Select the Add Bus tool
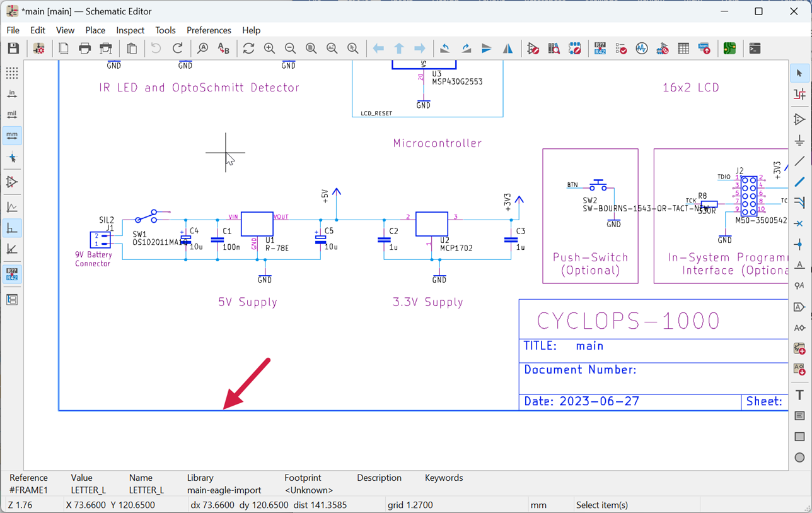Viewport: 812px width, 513px height. click(799, 182)
